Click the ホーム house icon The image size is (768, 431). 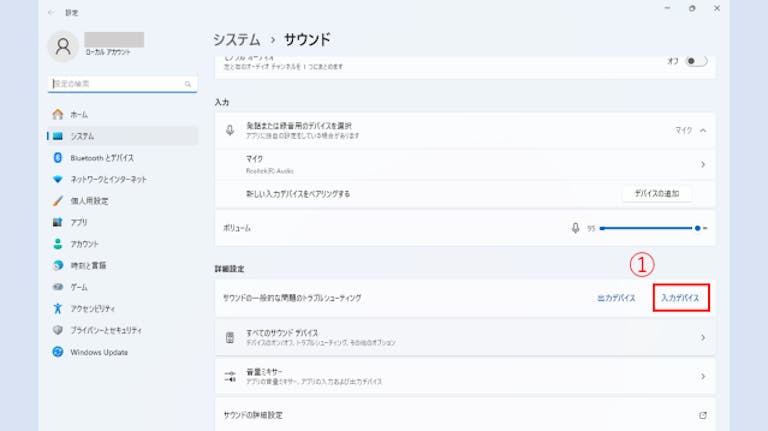coord(58,115)
